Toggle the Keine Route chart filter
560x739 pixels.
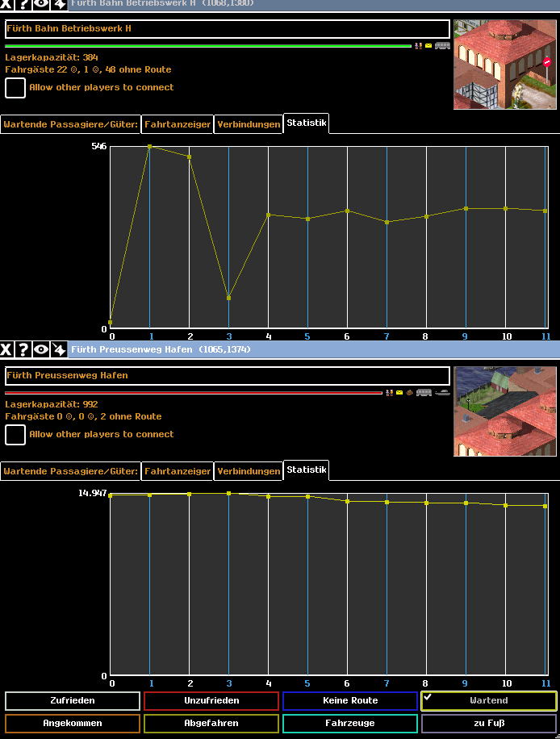pos(349,701)
